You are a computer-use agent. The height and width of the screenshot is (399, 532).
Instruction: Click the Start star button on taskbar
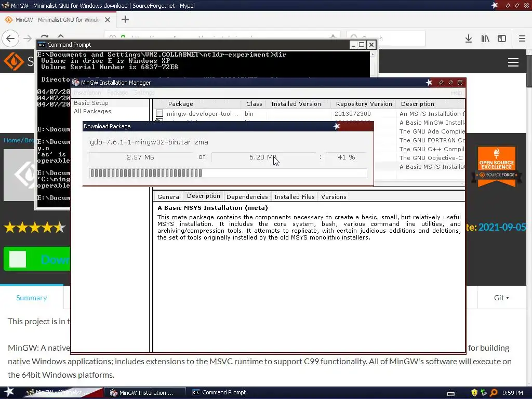click(x=9, y=392)
